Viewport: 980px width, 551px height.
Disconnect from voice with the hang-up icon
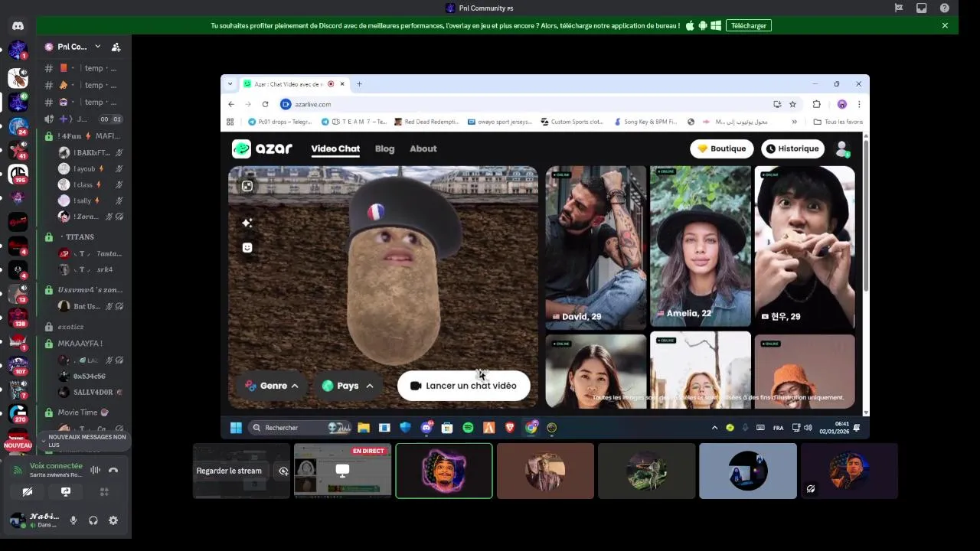tap(113, 470)
